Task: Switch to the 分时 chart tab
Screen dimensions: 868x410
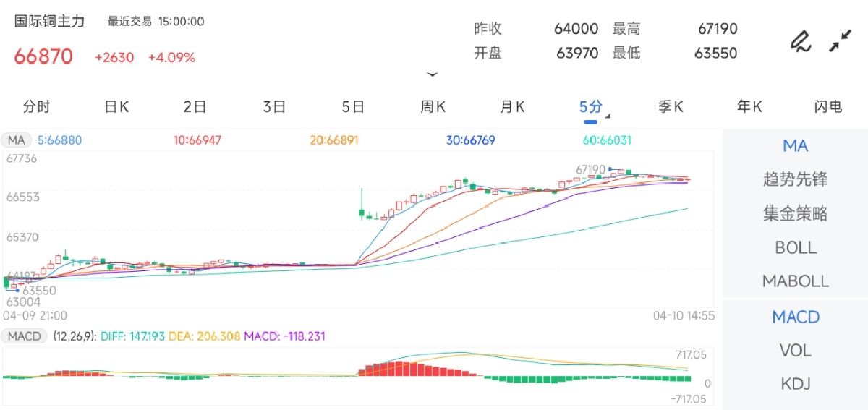Action: 37,107
